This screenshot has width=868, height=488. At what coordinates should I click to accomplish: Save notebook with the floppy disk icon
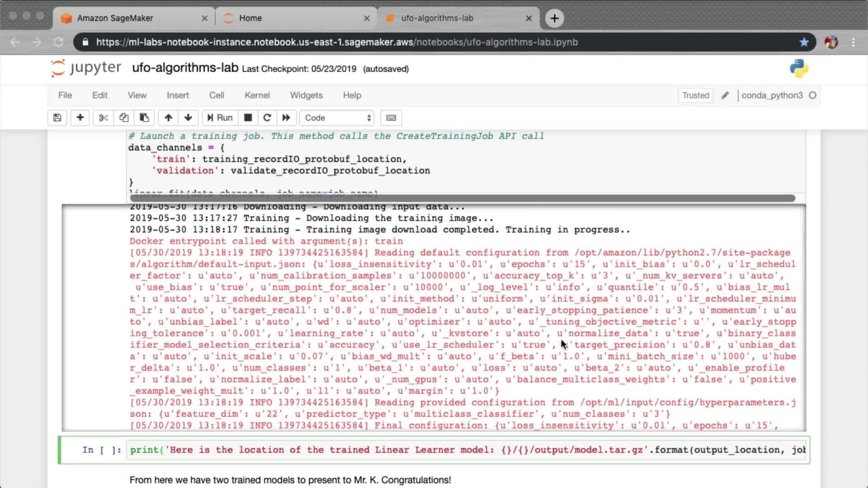tap(57, 118)
